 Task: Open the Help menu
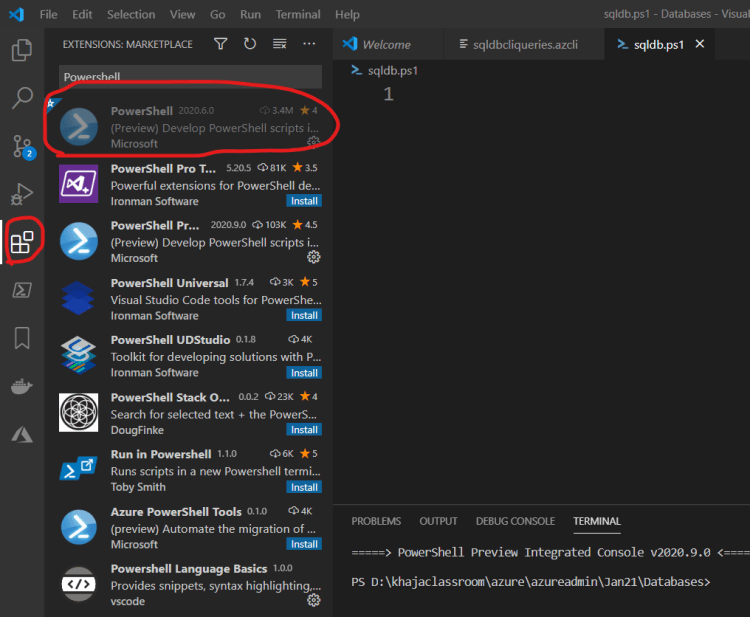pyautogui.click(x=347, y=14)
